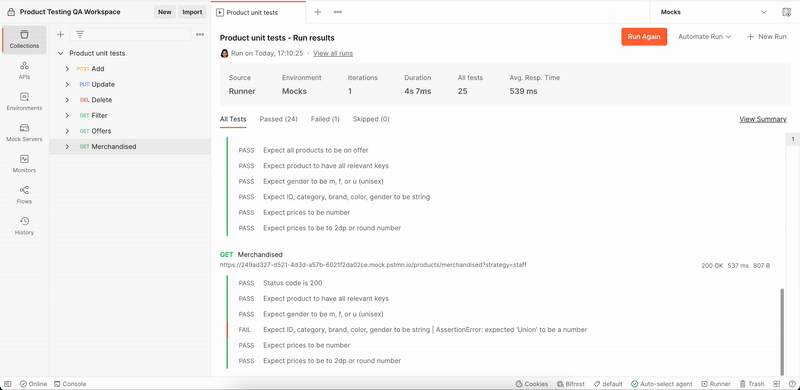Click the Import button
800x390 pixels.
pos(192,12)
